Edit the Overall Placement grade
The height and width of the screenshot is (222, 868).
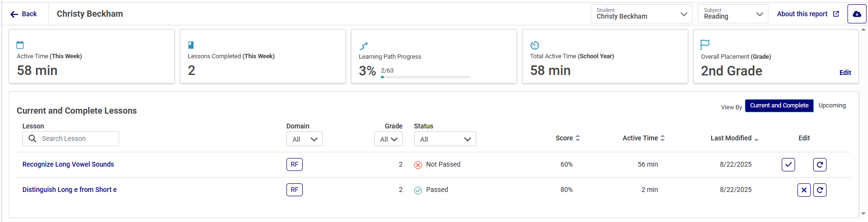pyautogui.click(x=845, y=73)
